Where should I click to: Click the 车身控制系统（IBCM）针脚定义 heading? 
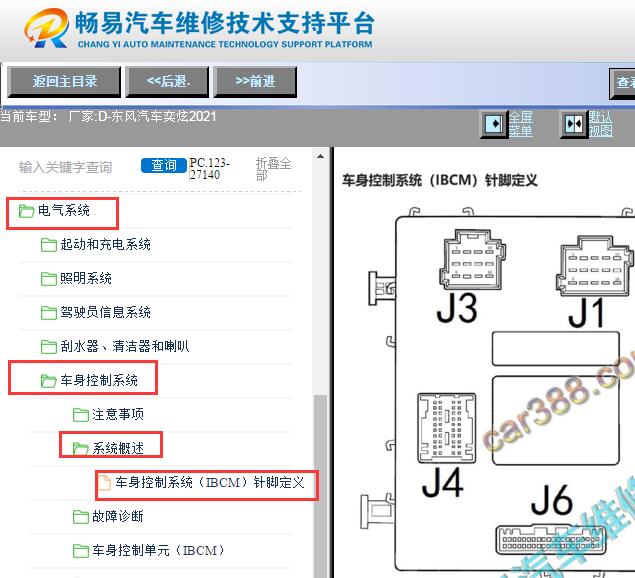coord(440,180)
